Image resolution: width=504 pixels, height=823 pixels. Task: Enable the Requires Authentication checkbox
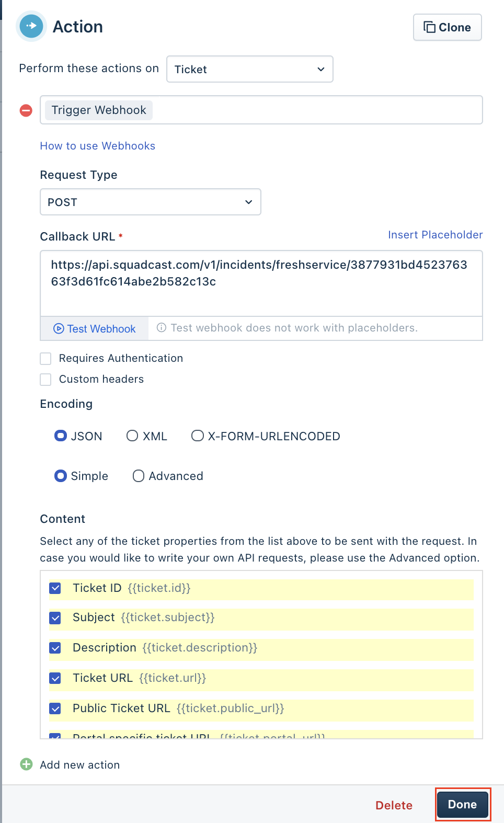tap(45, 358)
